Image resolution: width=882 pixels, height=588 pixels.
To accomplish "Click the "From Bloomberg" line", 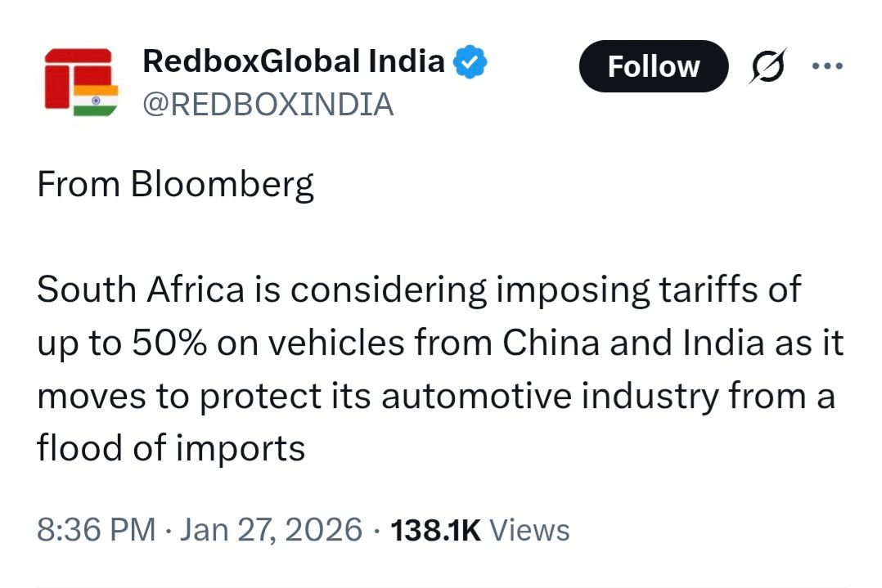I will click(175, 186).
